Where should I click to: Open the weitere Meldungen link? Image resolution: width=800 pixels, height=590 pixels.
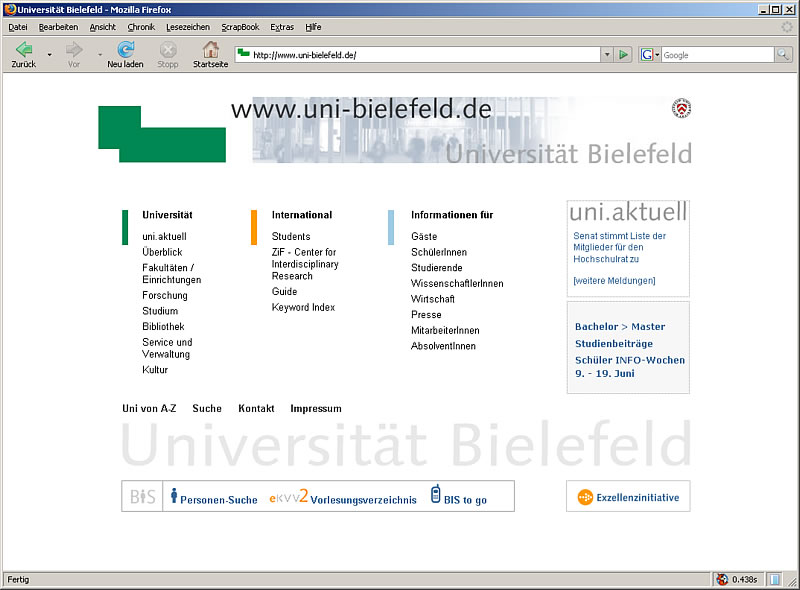614,280
